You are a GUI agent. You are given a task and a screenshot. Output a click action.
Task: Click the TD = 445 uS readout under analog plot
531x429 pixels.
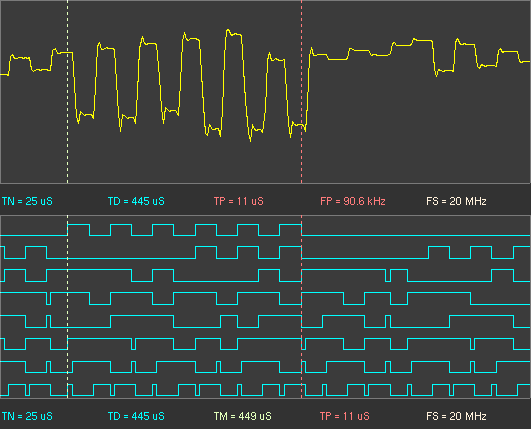136,201
